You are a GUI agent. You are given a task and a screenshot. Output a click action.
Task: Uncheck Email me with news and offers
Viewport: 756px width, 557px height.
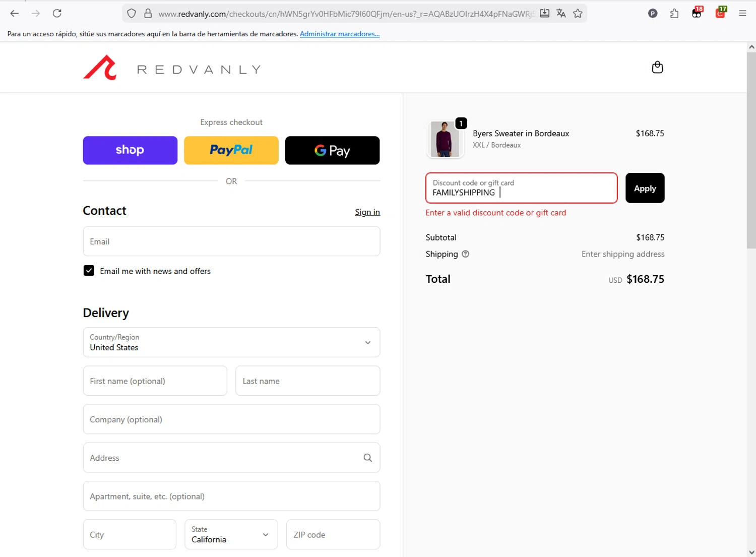point(89,271)
